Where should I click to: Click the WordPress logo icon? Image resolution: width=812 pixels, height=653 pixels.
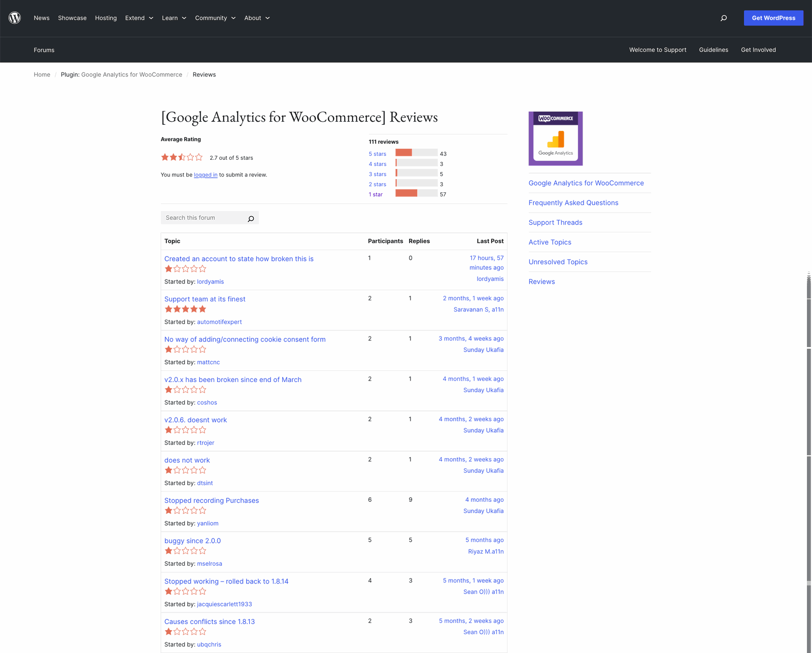pyautogui.click(x=15, y=18)
